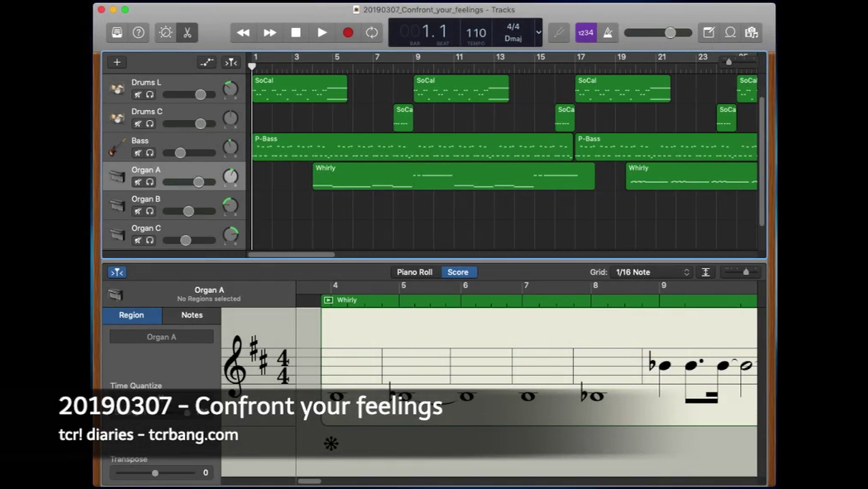Mute the Drums C track
This screenshot has width=868, height=489.
click(138, 124)
